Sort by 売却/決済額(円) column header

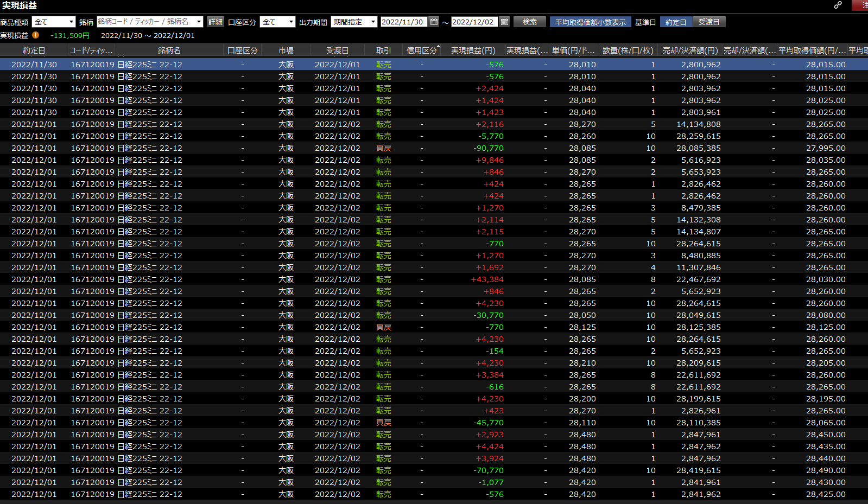click(690, 50)
